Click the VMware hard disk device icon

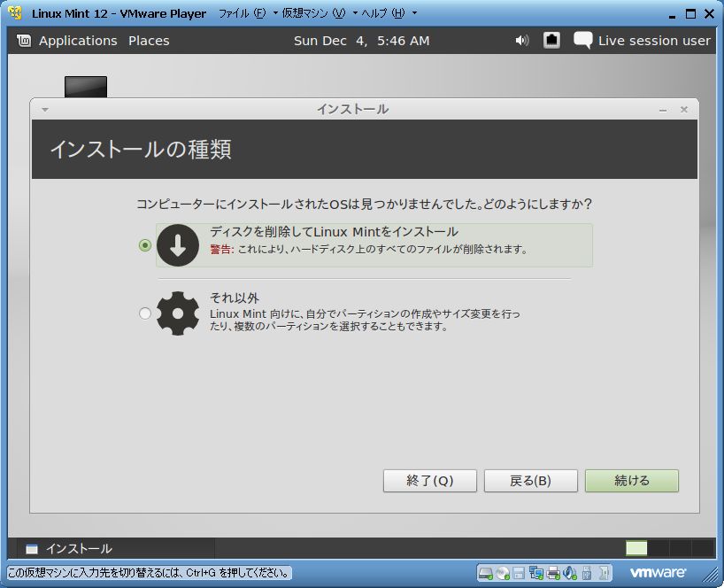point(485,573)
